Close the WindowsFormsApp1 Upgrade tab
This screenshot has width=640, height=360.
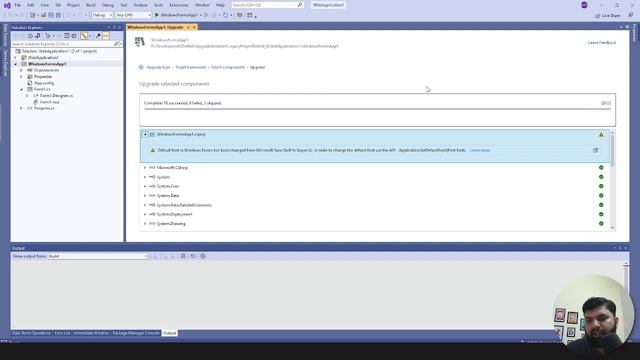194,27
